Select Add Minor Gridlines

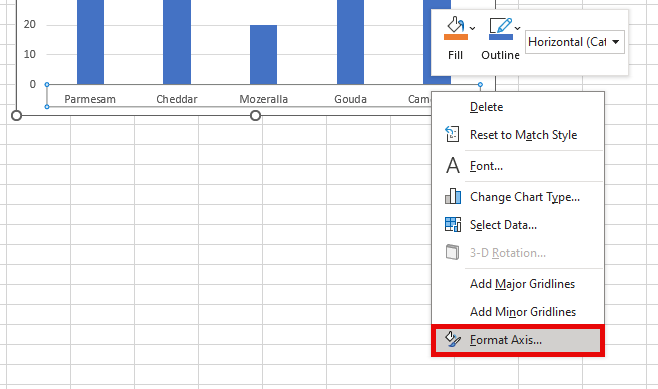click(518, 312)
